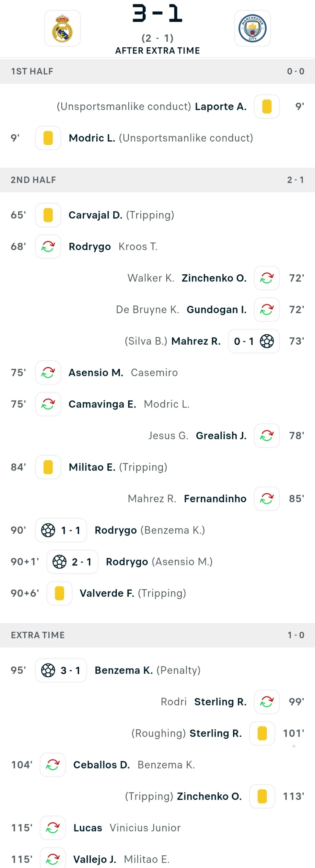The height and width of the screenshot is (868, 315).
Task: Open player Valverde F. at 90+6'
Action: pos(107,593)
